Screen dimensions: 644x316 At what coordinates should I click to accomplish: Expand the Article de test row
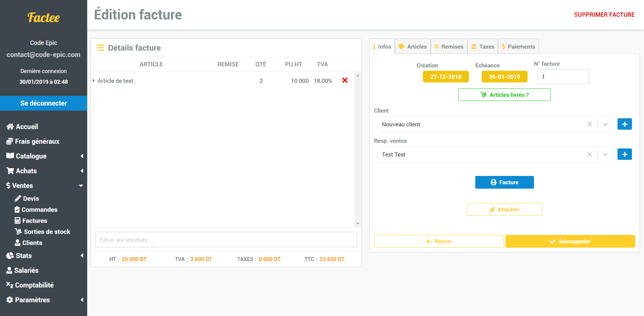point(94,81)
